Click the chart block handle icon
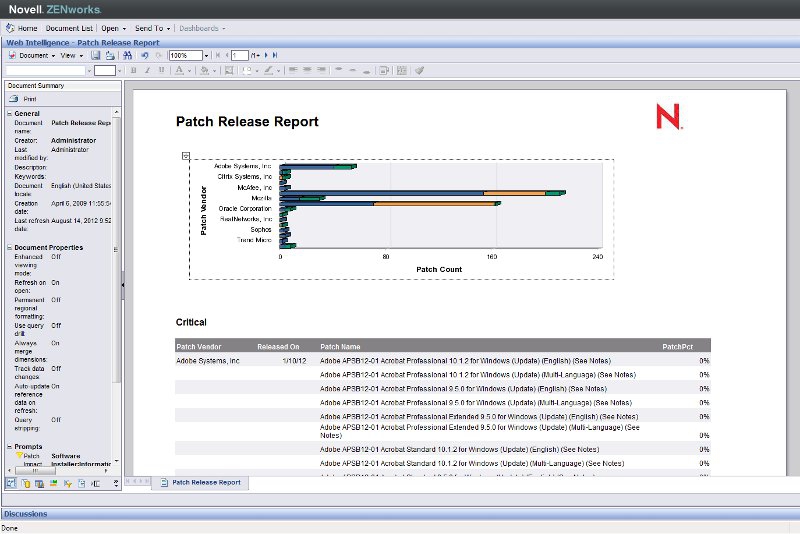 [x=186, y=156]
